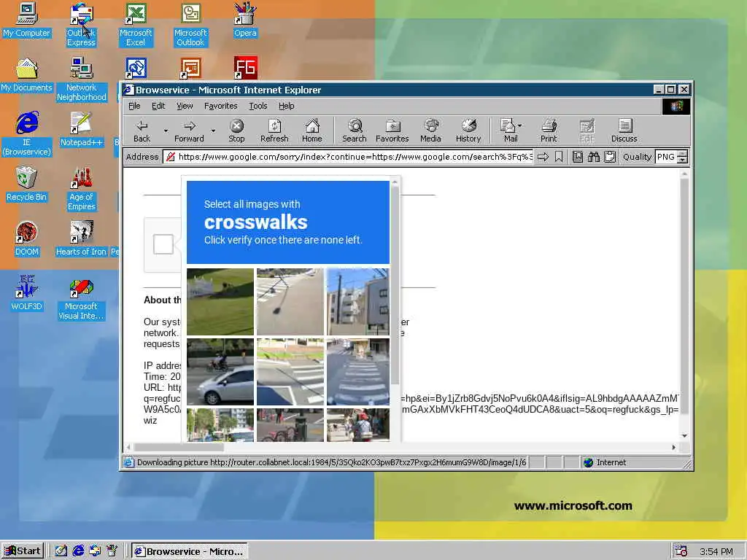Launch DOOM desktop shortcut
747x560 pixels.
pos(27,239)
